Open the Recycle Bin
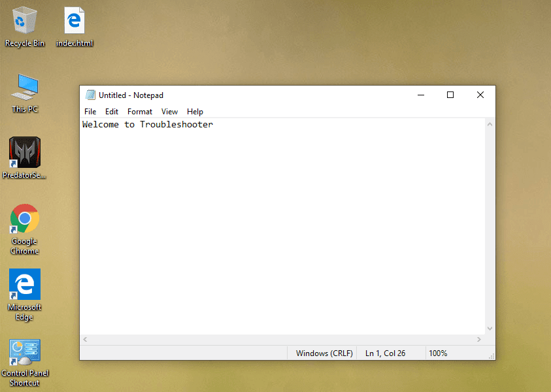Image resolution: width=551 pixels, height=392 pixels. tap(24, 20)
